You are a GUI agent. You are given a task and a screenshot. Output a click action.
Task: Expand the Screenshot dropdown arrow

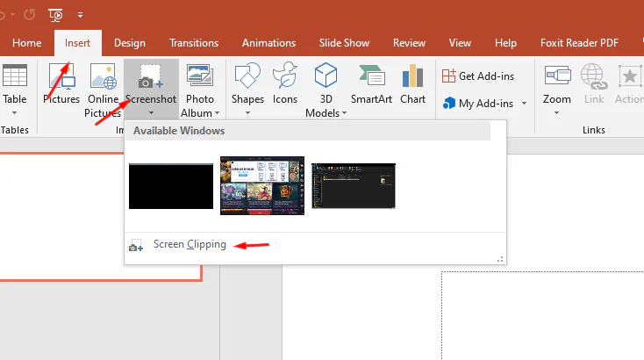click(151, 113)
